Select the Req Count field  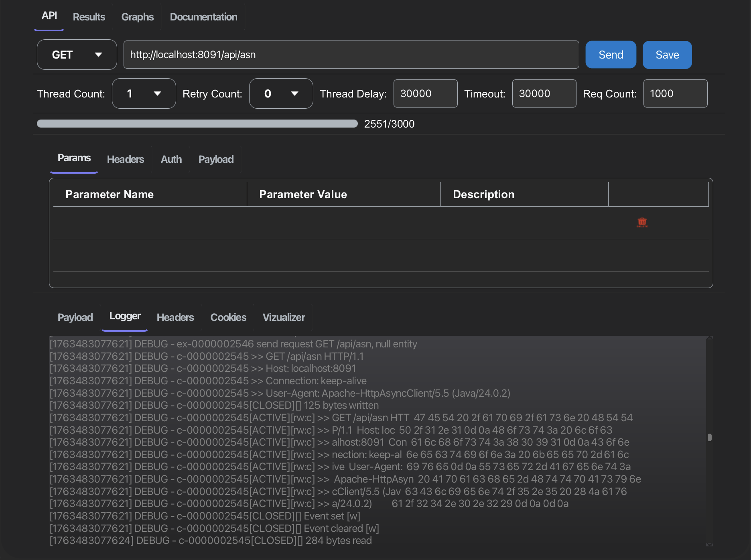coord(675,93)
